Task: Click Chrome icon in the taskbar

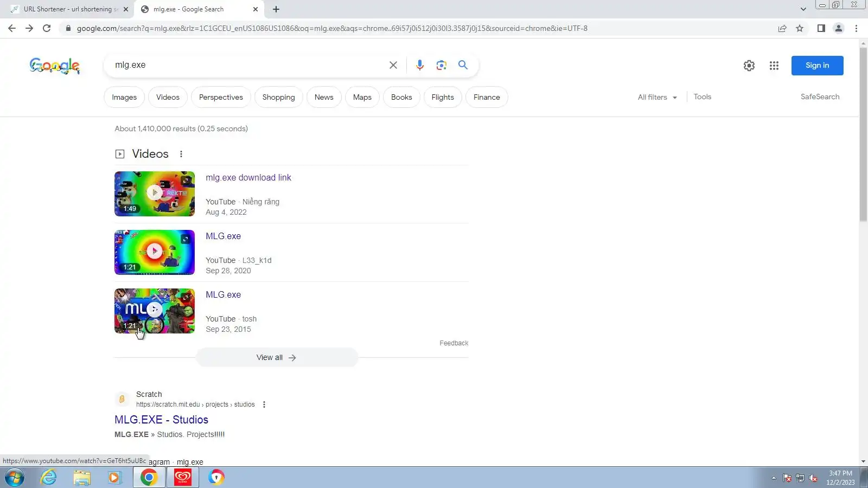Action: pos(149,478)
